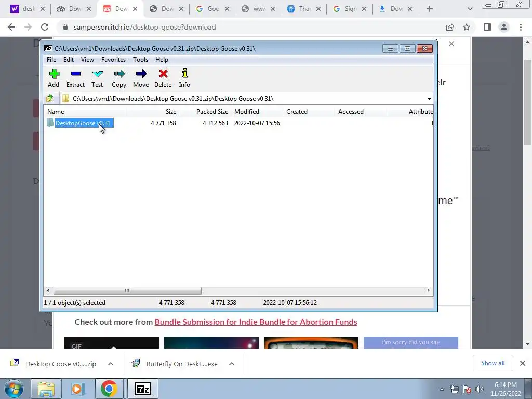Viewport: 532px width, 399px height.
Task: Launch Windows Media Player from the taskbar
Action: click(x=77, y=389)
